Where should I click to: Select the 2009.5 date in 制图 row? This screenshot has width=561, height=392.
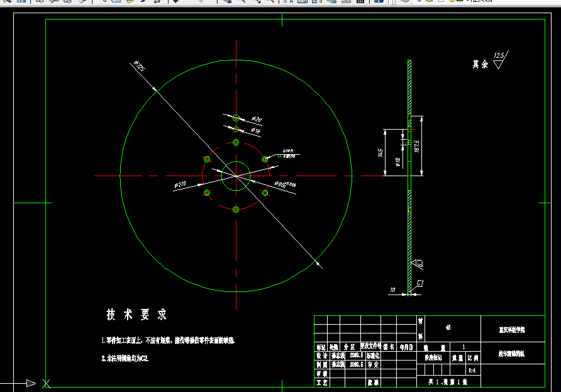click(356, 364)
